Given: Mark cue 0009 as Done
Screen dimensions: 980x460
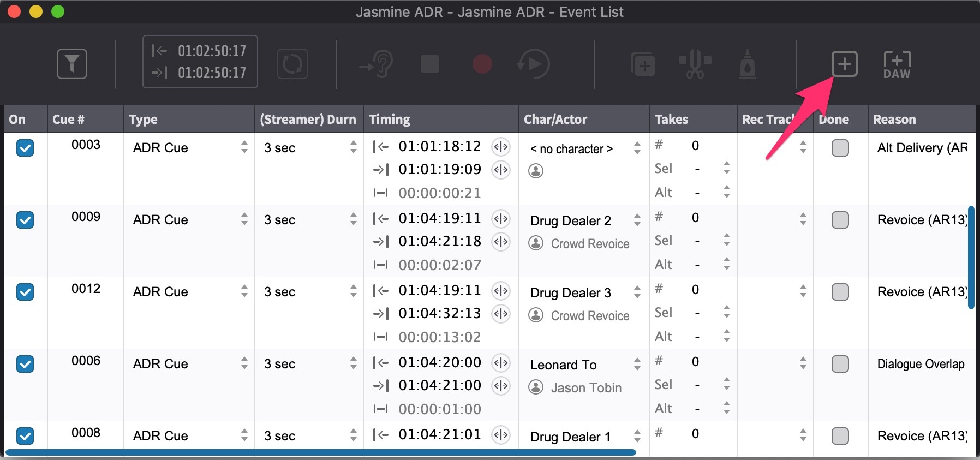Looking at the screenshot, I should tap(840, 220).
